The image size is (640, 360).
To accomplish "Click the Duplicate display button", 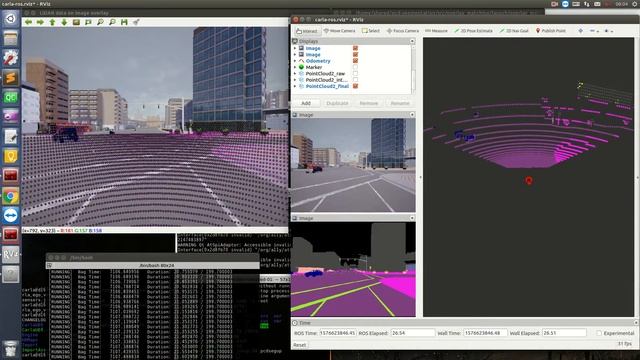I will pyautogui.click(x=338, y=103).
